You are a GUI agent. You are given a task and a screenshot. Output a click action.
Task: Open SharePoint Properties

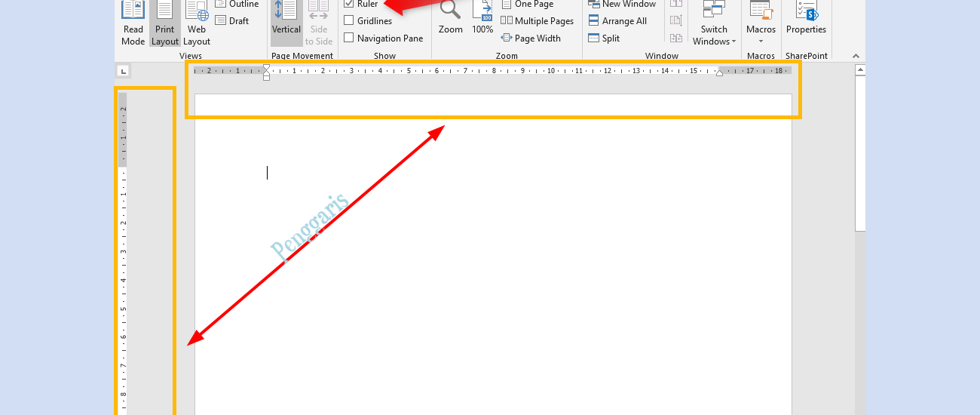[x=806, y=19]
